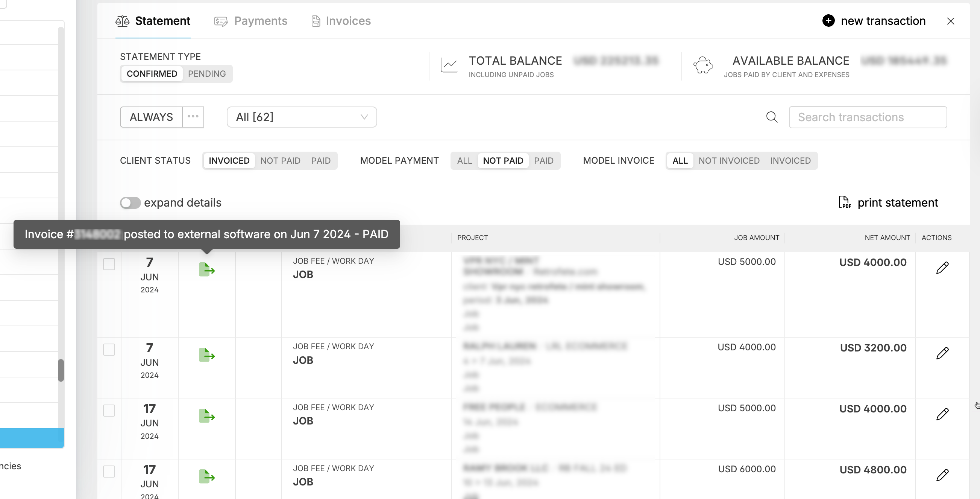Select PENDING statement type

point(206,73)
